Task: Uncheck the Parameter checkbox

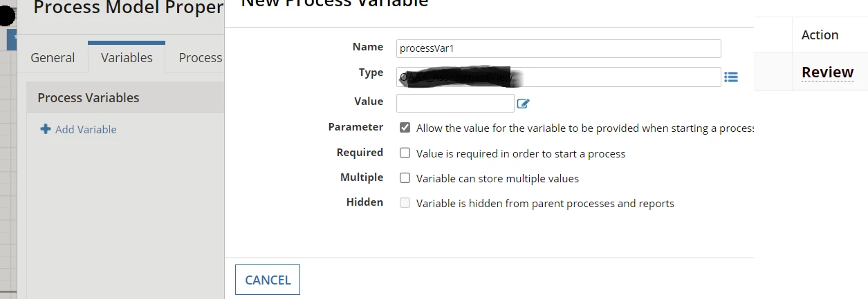Action: click(x=405, y=128)
